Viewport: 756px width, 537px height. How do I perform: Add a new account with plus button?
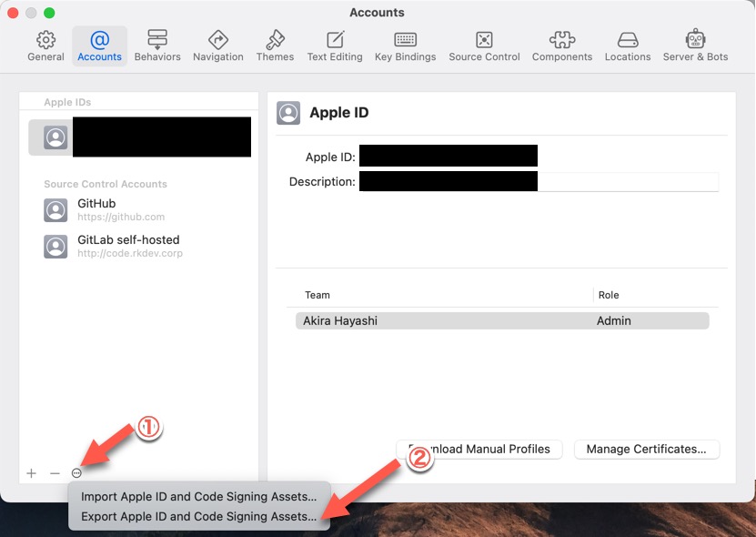[x=31, y=473]
